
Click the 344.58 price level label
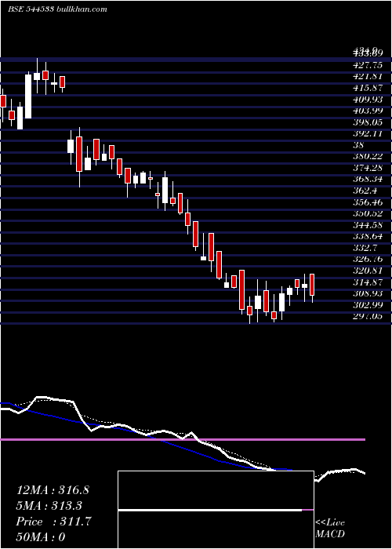pyautogui.click(x=368, y=224)
